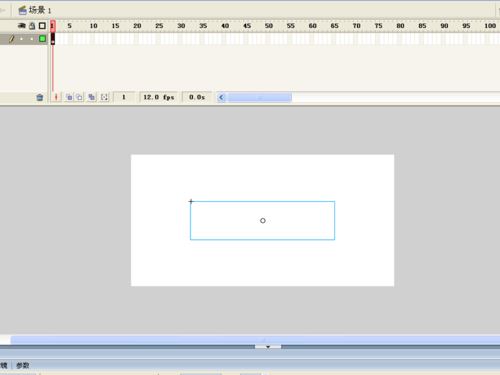Click the layer pencil edit icon
Image resolution: width=500 pixels, height=375 pixels.
11,39
